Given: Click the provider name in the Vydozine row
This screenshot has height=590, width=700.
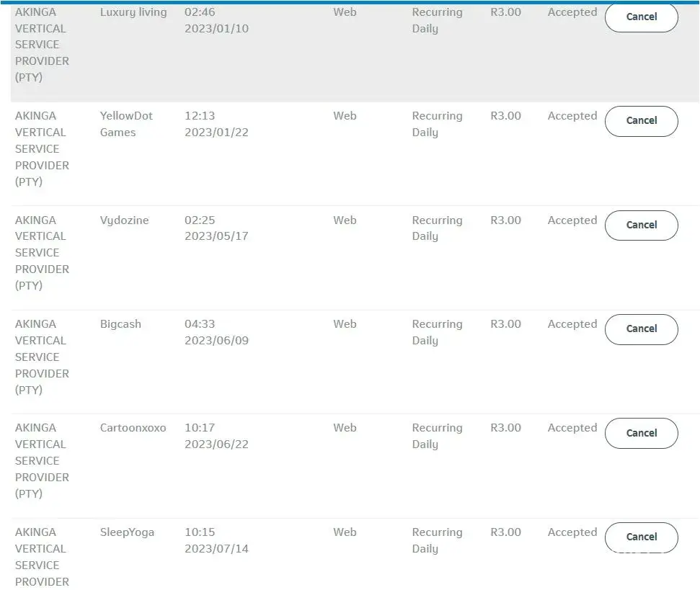Looking at the screenshot, I should click(42, 253).
